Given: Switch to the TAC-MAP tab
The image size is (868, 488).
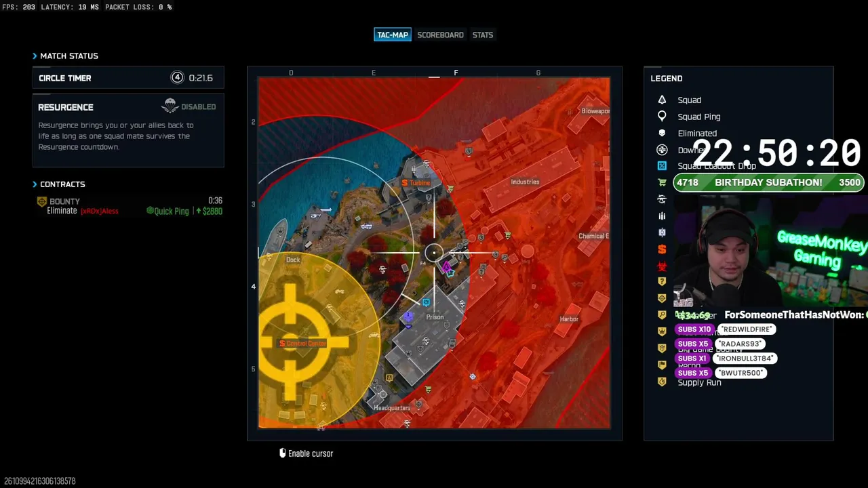Looking at the screenshot, I should (393, 35).
